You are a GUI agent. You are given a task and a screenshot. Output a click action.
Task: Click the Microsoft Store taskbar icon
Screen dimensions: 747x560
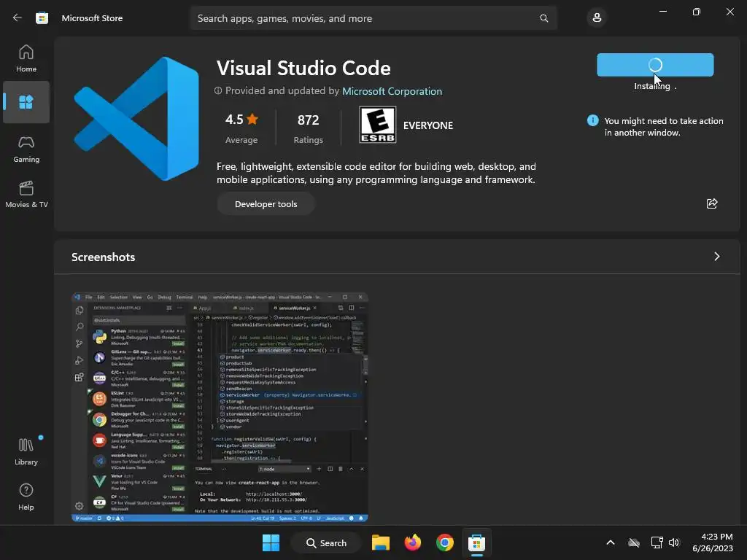[x=476, y=542]
